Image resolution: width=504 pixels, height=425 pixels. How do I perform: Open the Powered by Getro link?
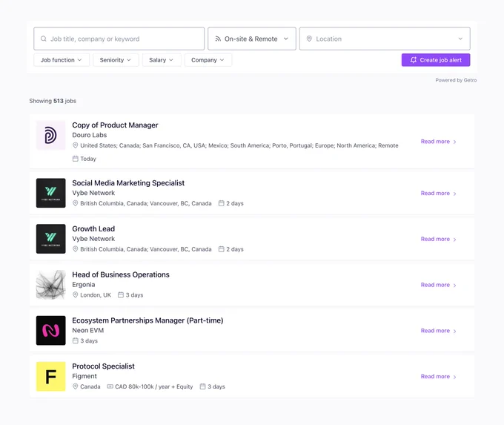[456, 80]
